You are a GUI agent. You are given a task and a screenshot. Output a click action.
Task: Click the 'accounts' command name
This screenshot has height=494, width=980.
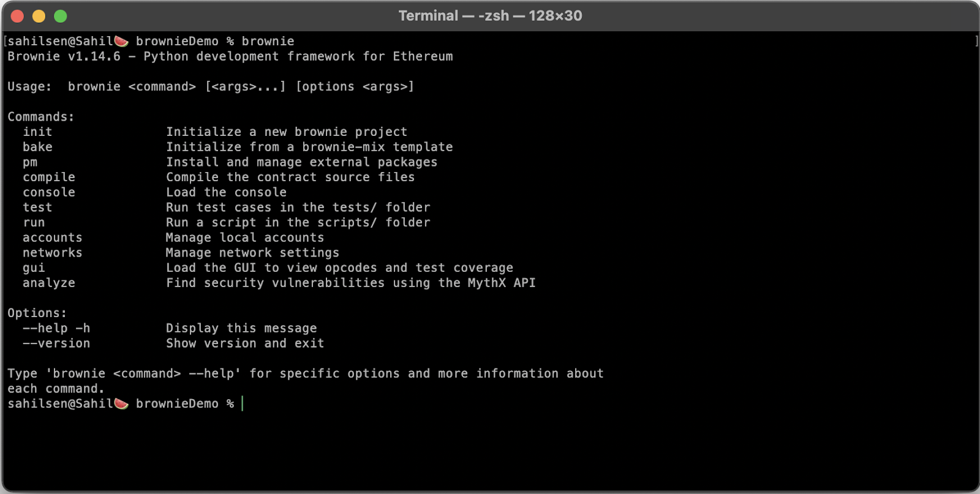[x=53, y=238]
